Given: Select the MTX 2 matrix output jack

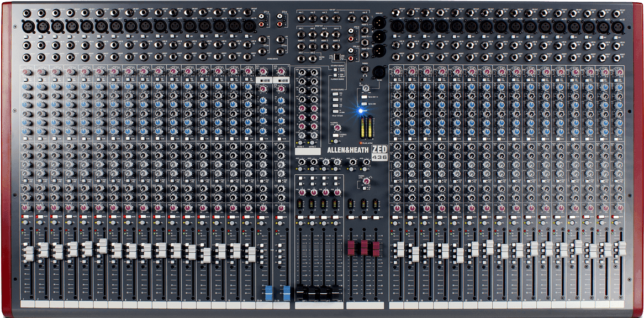Looking at the screenshot, I should pos(313,58).
